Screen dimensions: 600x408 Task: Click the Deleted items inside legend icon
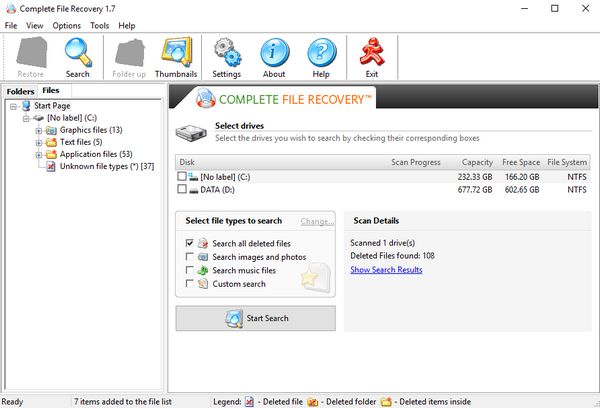pos(386,402)
